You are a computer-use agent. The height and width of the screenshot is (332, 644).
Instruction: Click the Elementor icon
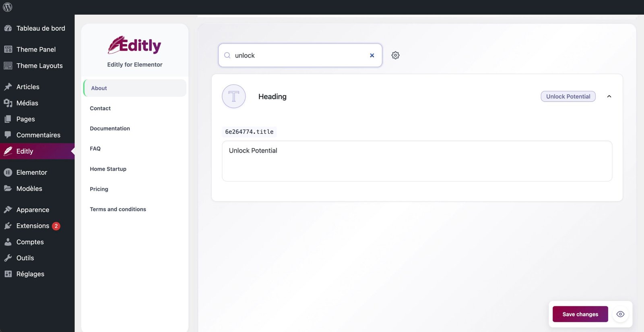pyautogui.click(x=8, y=172)
